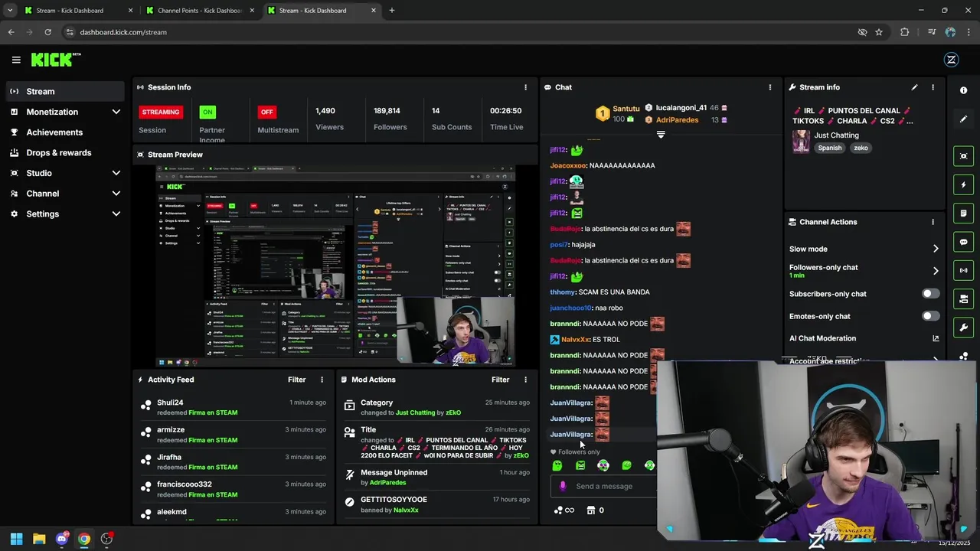Open NaIvxXx link in the ban entry
The width and height of the screenshot is (980, 551).
[x=406, y=510]
